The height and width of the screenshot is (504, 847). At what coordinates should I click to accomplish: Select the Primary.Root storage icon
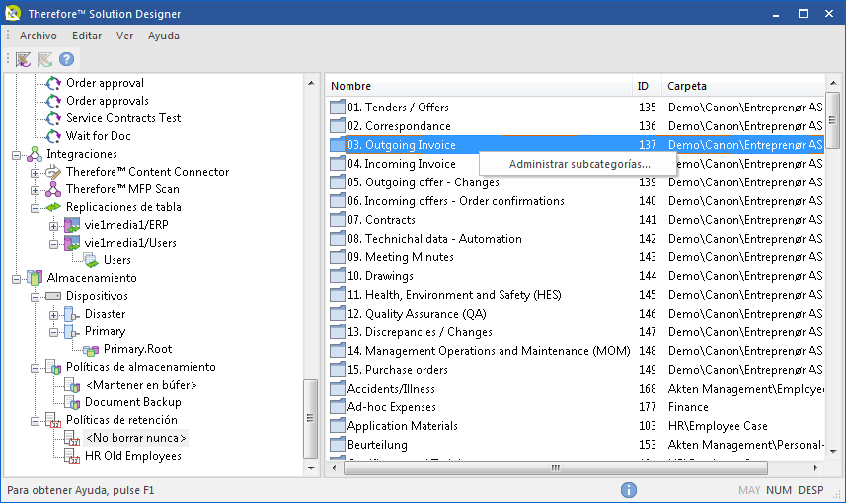91,350
